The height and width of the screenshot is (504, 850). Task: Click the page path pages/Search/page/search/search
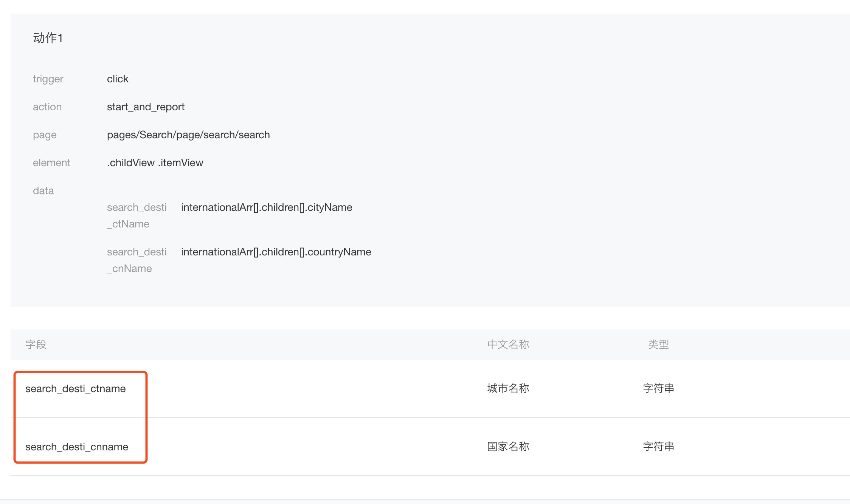coord(188,135)
